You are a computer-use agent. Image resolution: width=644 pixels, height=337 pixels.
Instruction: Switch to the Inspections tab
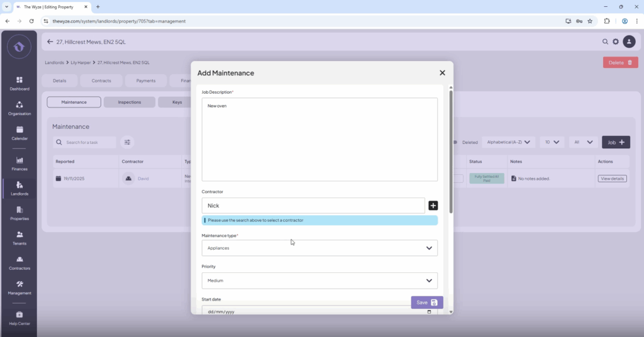click(x=129, y=102)
